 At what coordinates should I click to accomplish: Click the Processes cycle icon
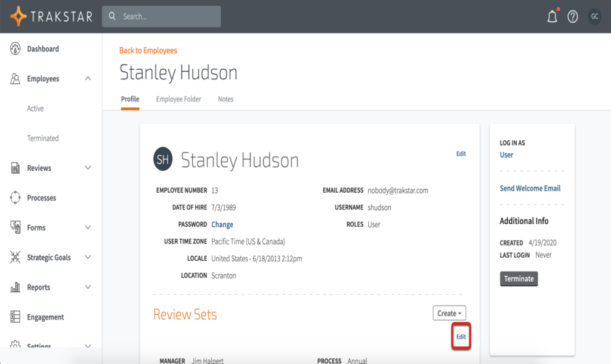[16, 198]
